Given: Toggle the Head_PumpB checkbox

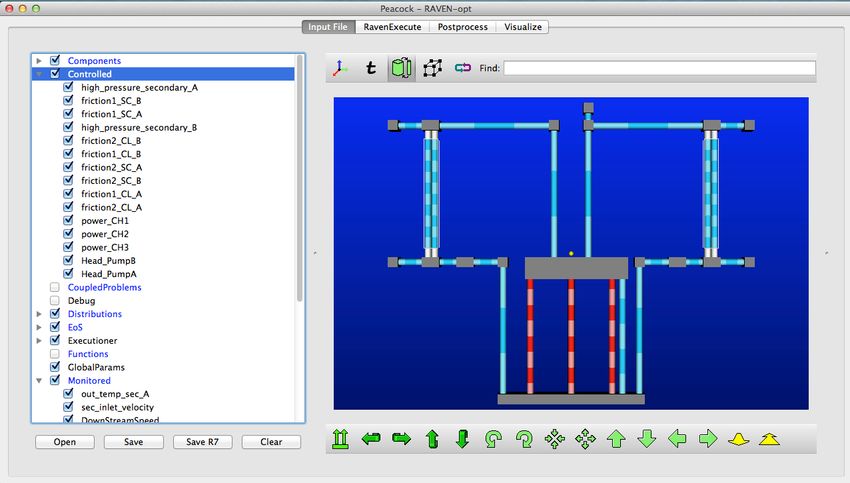Looking at the screenshot, I should (x=68, y=260).
